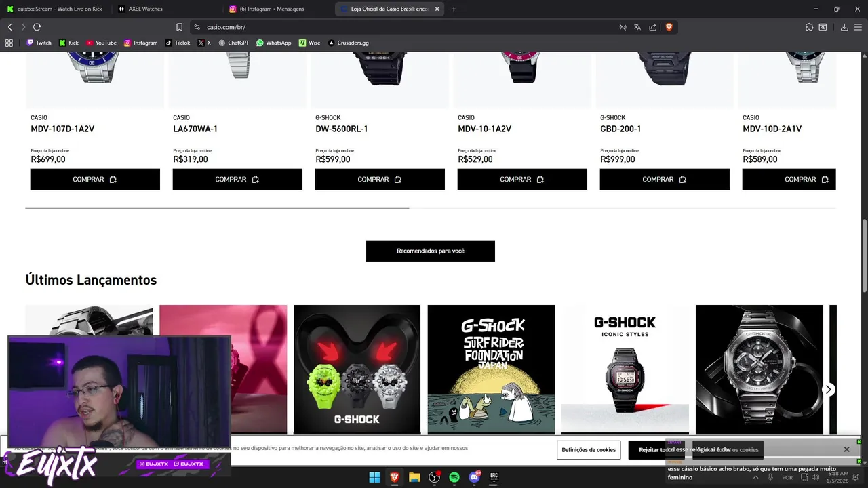The image size is (868, 488).
Task: Click the Recomendados para você button
Action: (x=431, y=251)
